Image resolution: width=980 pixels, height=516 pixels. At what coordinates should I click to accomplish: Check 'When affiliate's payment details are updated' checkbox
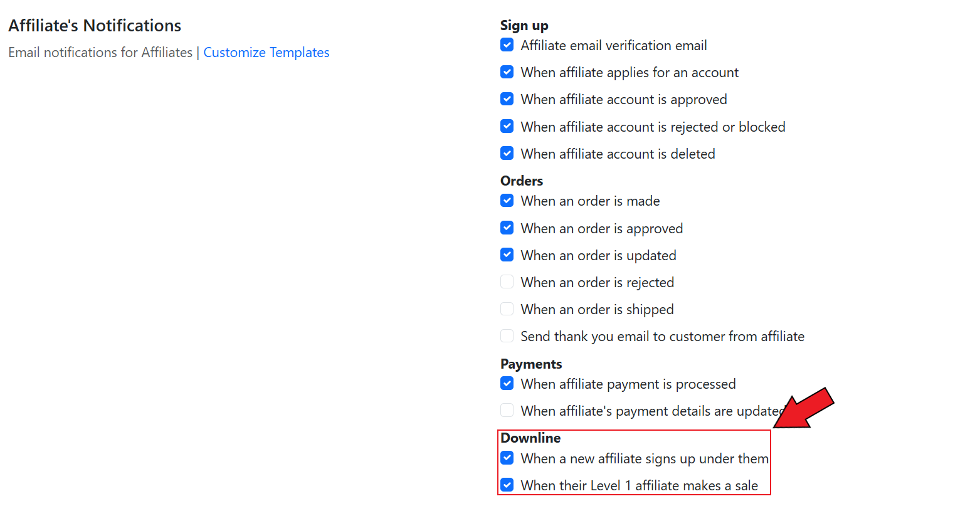[x=507, y=411]
